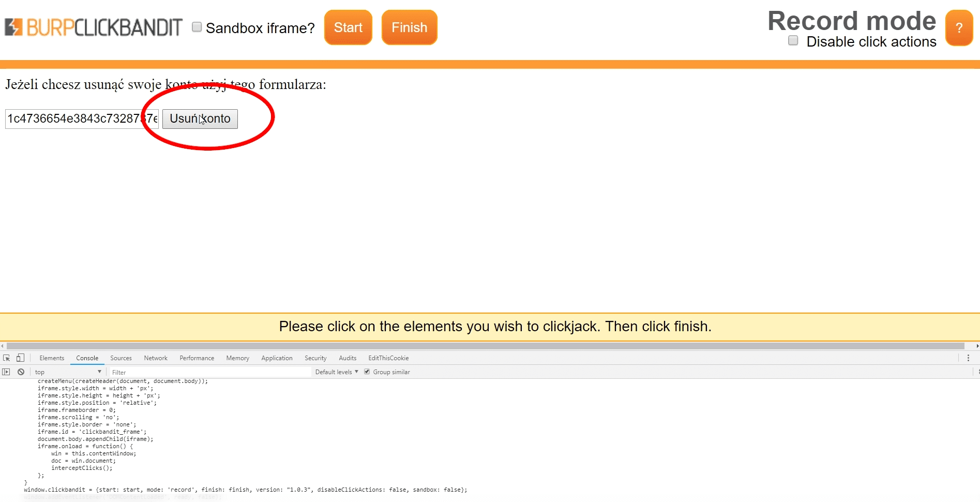
Task: Expand the Default levels dropdown
Action: coord(337,372)
